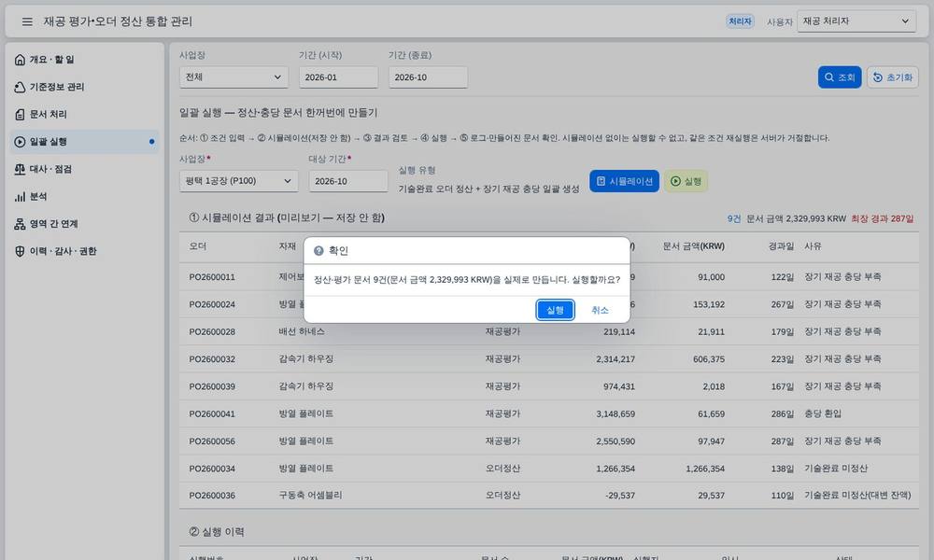Click the 기간 (시작) 2026-01 field
Viewport: 934px width, 560px height.
(x=338, y=77)
